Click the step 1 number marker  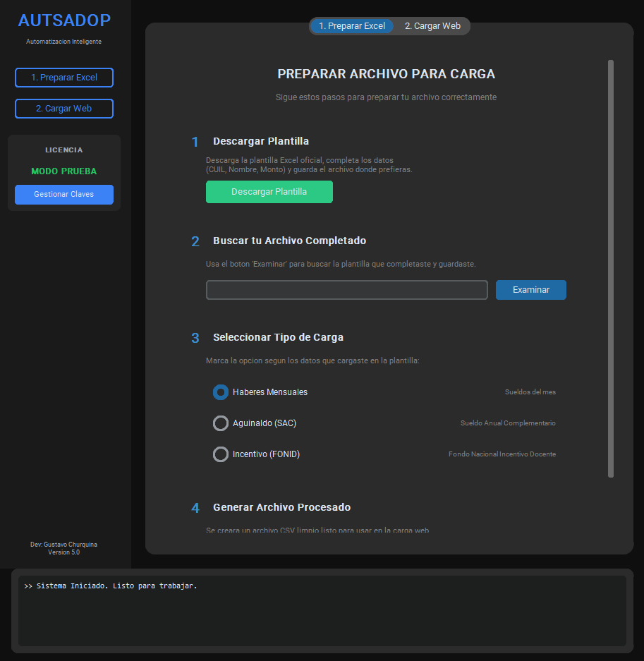pos(195,142)
